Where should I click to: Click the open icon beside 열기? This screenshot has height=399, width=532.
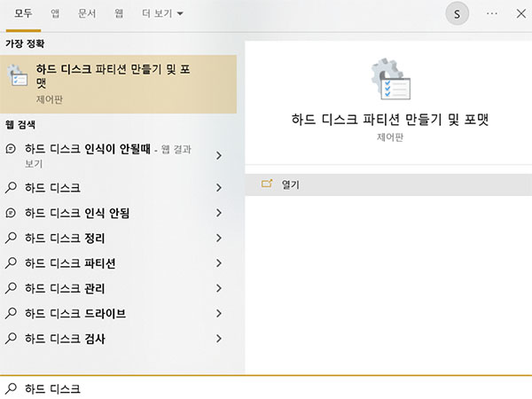pos(267,184)
